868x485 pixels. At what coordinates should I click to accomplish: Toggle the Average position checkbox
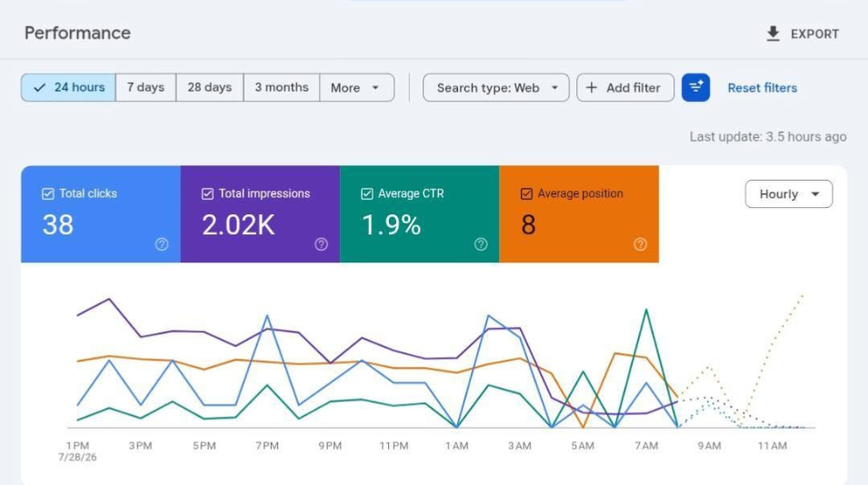[526, 193]
